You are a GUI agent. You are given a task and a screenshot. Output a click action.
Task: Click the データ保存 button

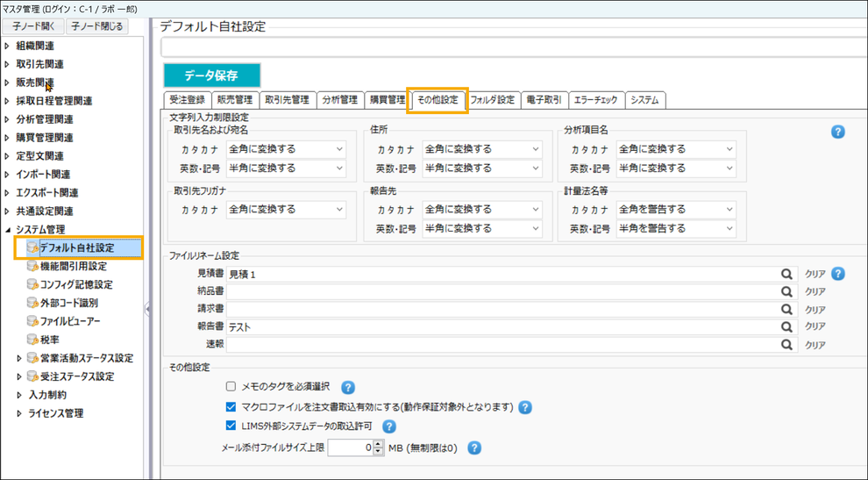pos(211,75)
